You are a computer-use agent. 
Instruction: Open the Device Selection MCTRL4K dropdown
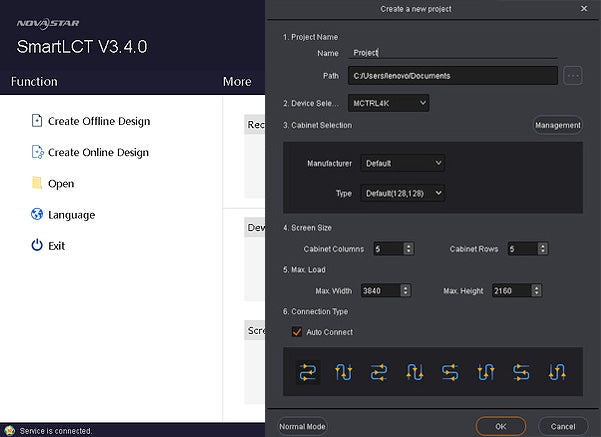pyautogui.click(x=388, y=103)
